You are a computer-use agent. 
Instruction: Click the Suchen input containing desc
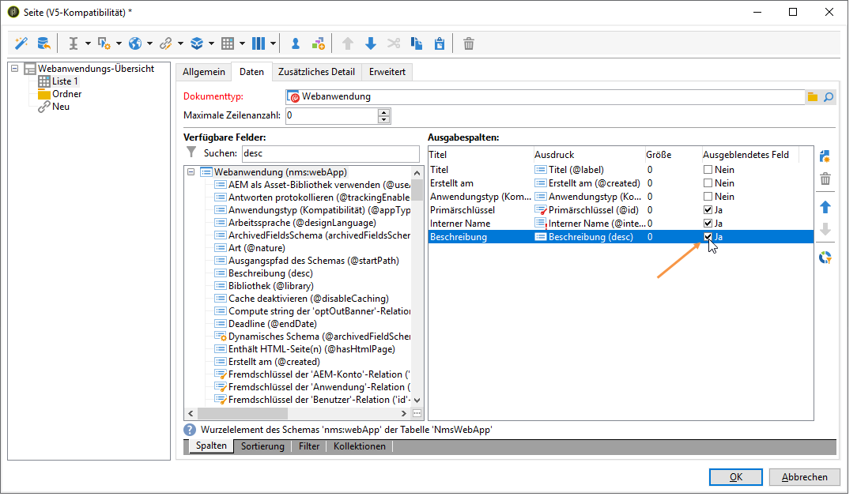(x=330, y=153)
